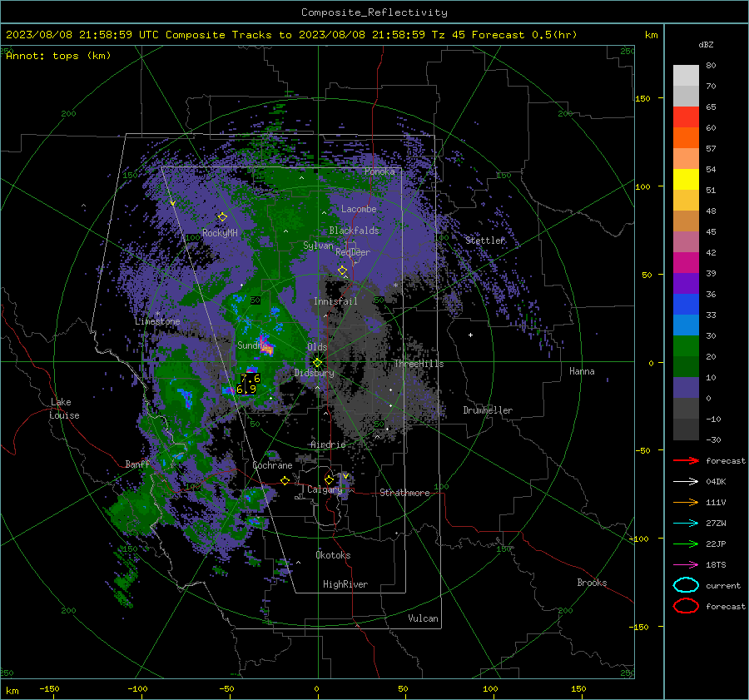Select the 54 dBZ yellow swatch
The width and height of the screenshot is (749, 700).
click(686, 179)
